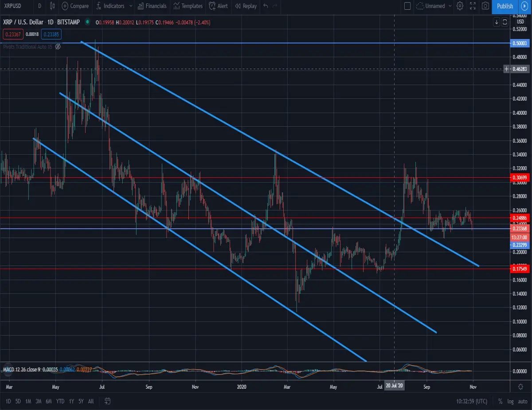The height and width of the screenshot is (410, 532).
Task: Select the 5D date range
Action: coord(18,401)
